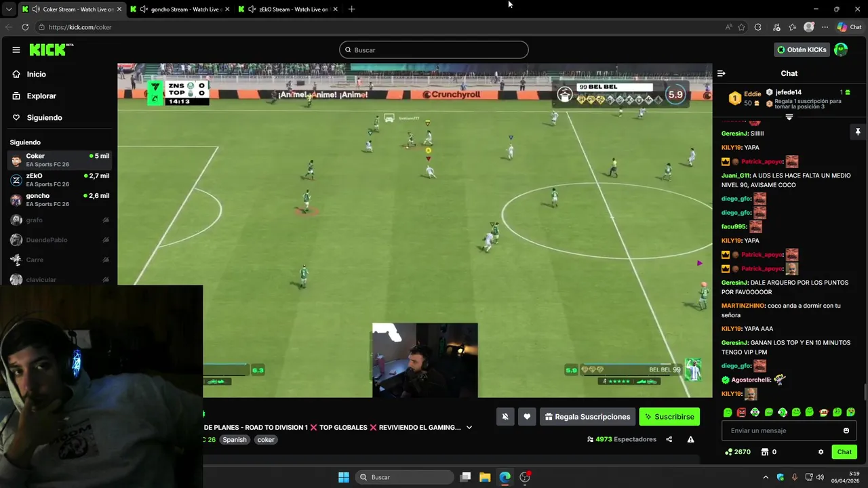Open Copilot Chat in Edge
The height and width of the screenshot is (488, 868).
click(849, 27)
